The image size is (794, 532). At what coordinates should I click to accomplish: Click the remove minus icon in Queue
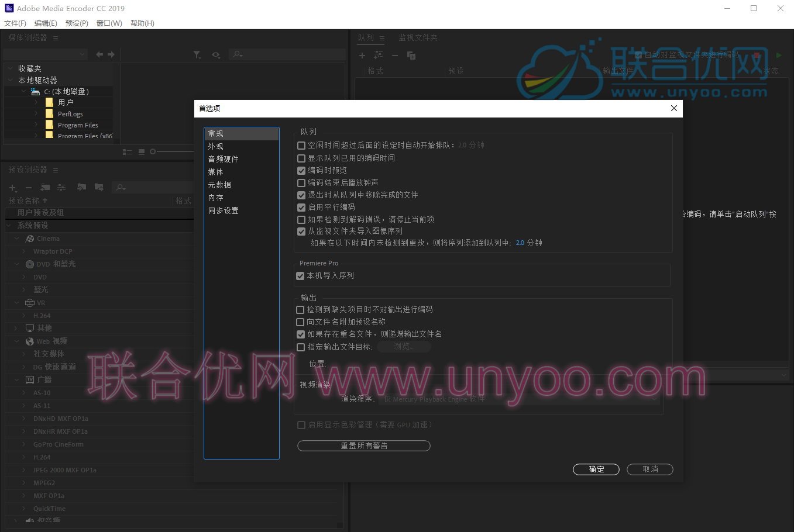click(395, 56)
